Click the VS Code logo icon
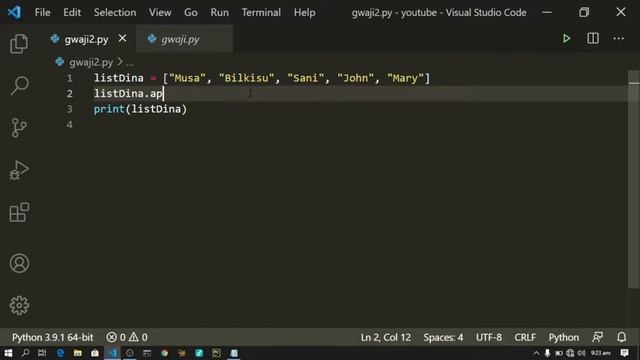640x360 pixels. 14,12
